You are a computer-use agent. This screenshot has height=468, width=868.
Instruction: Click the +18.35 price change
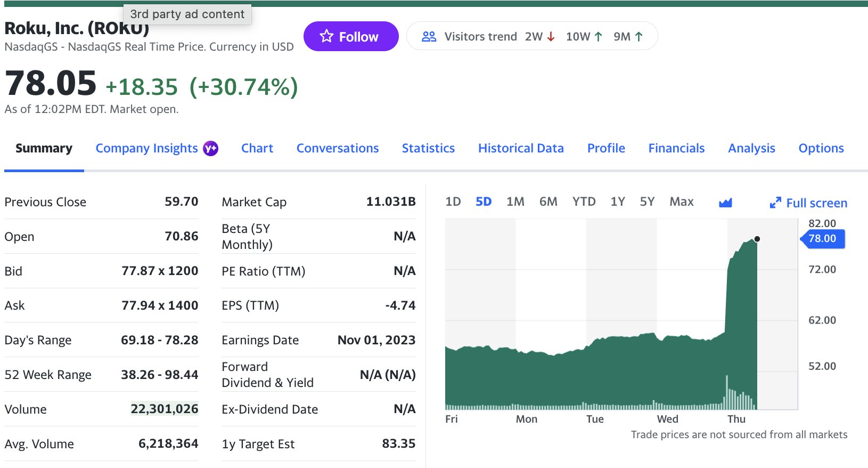[142, 87]
